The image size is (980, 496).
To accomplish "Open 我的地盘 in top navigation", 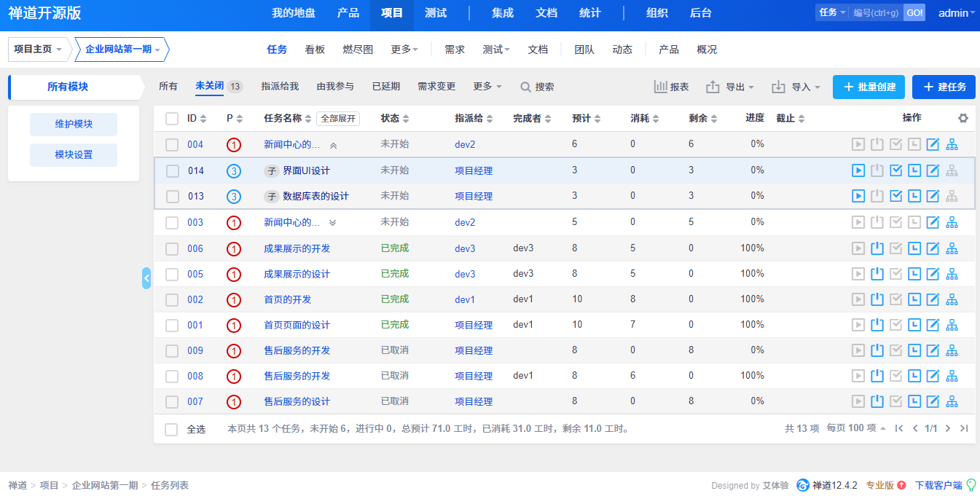I will pos(294,13).
